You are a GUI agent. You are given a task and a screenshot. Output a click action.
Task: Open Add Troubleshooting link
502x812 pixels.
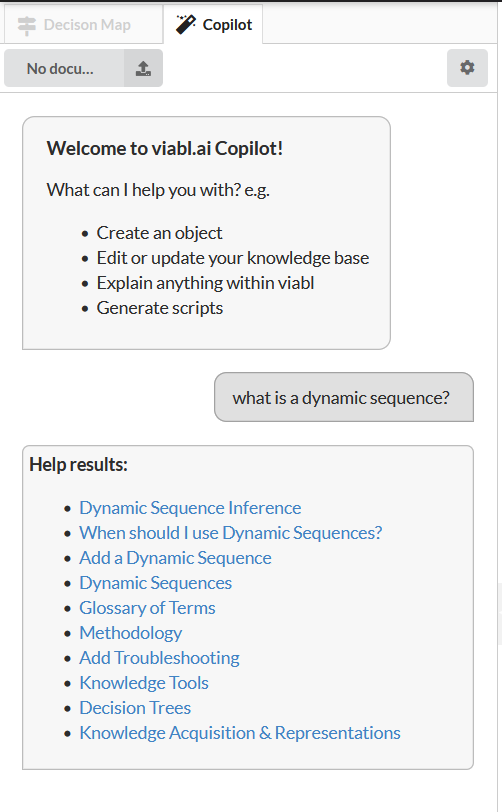click(x=159, y=658)
